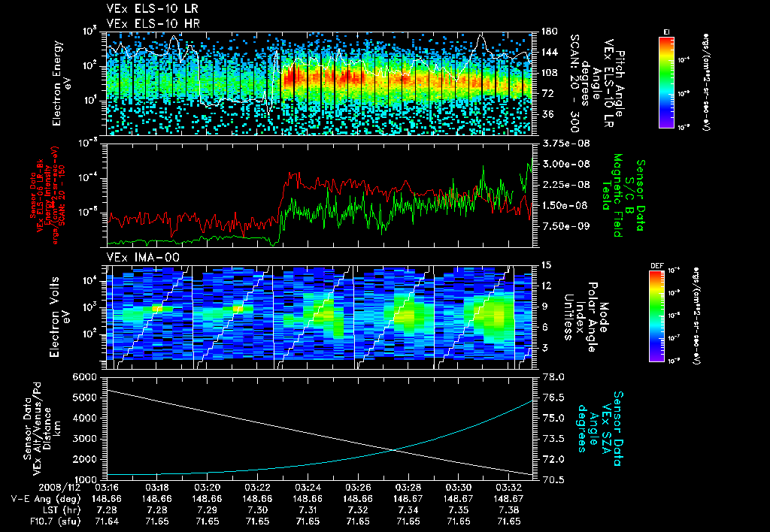Click the '03:18' time tick label
The image size is (770, 532).
pos(157,488)
